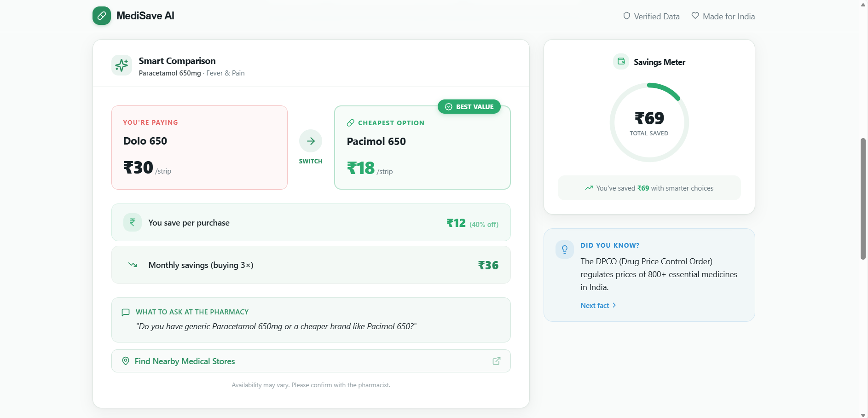The height and width of the screenshot is (418, 868).
Task: Click the Smart Comparison sparkle icon
Action: [x=122, y=65]
